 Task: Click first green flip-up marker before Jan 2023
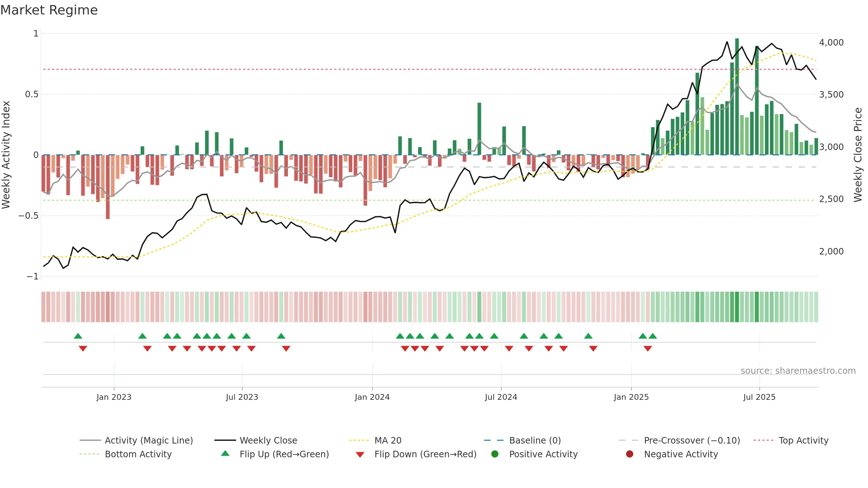[78, 336]
